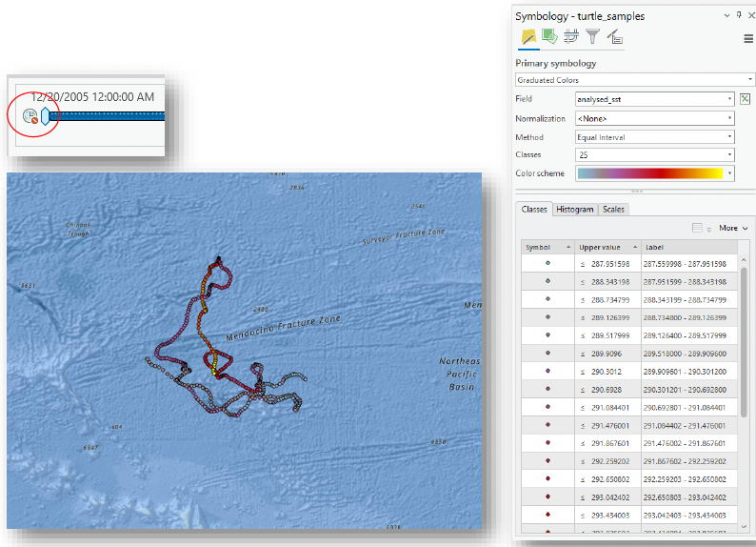Image resolution: width=756 pixels, height=547 pixels.
Task: Sort by the Upper value column header
Action: click(607, 247)
